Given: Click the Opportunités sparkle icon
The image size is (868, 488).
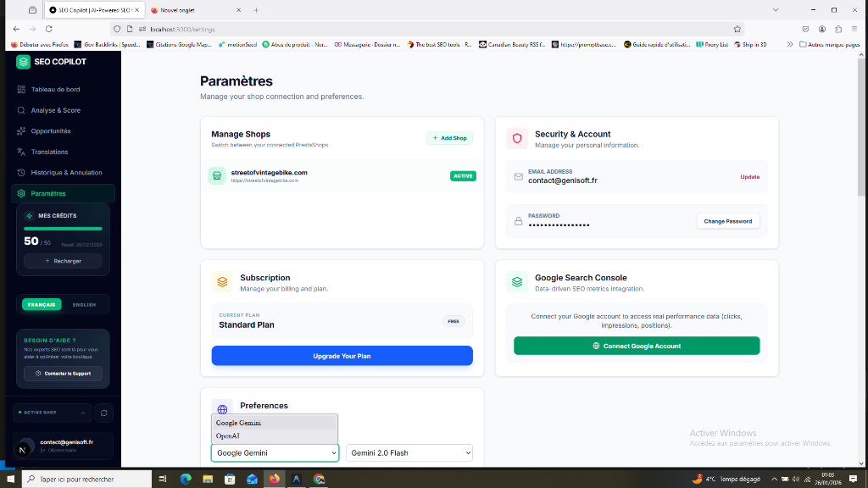Looking at the screenshot, I should 21,131.
